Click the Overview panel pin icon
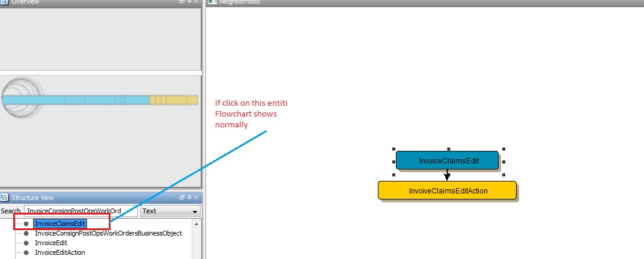Screen dimensions: 644x259 point(189,2)
